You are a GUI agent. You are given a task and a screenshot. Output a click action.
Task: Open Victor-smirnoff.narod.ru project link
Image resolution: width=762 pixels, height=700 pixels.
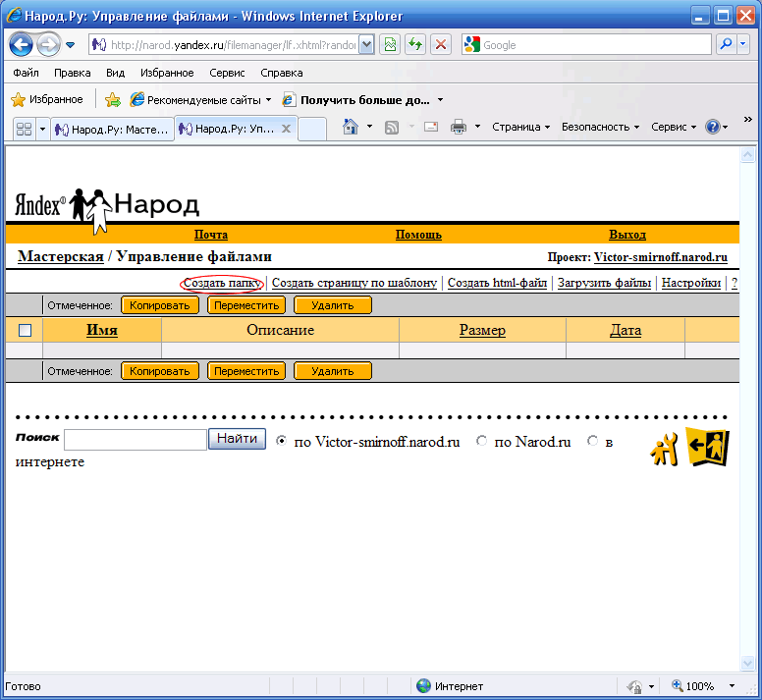coord(661,257)
